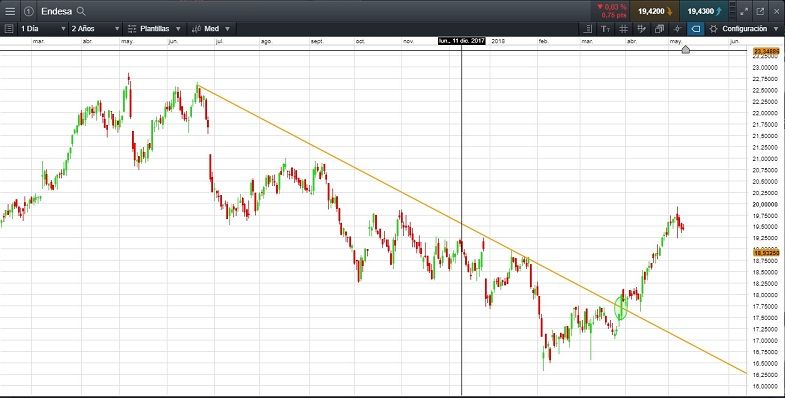Click the buy price 19,4300 button
Image resolution: width=785 pixels, height=398 pixels.
pyautogui.click(x=704, y=11)
